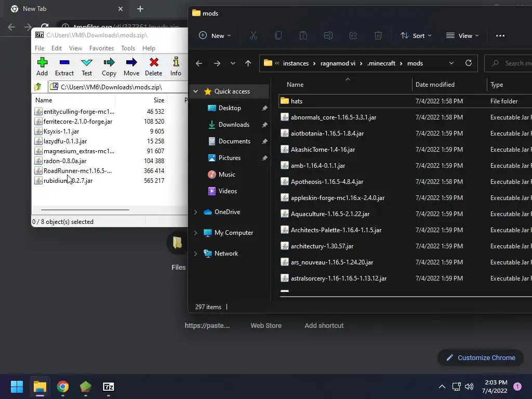
Task: Go up one folder level in 7-Zip
Action: coord(38,87)
